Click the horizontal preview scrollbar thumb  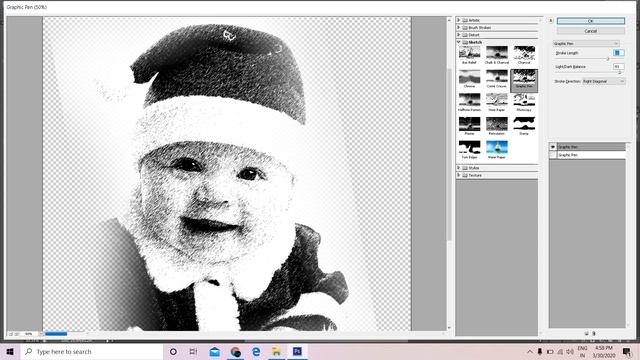coord(56,334)
